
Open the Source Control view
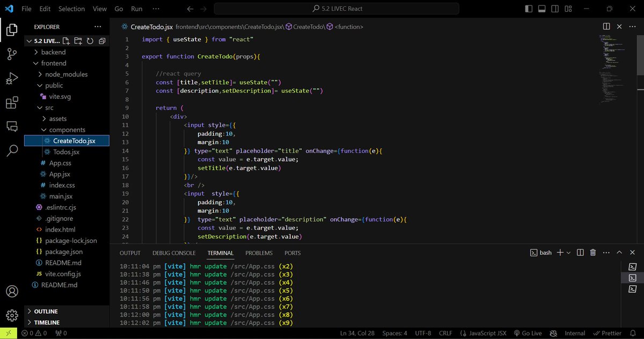[12, 54]
